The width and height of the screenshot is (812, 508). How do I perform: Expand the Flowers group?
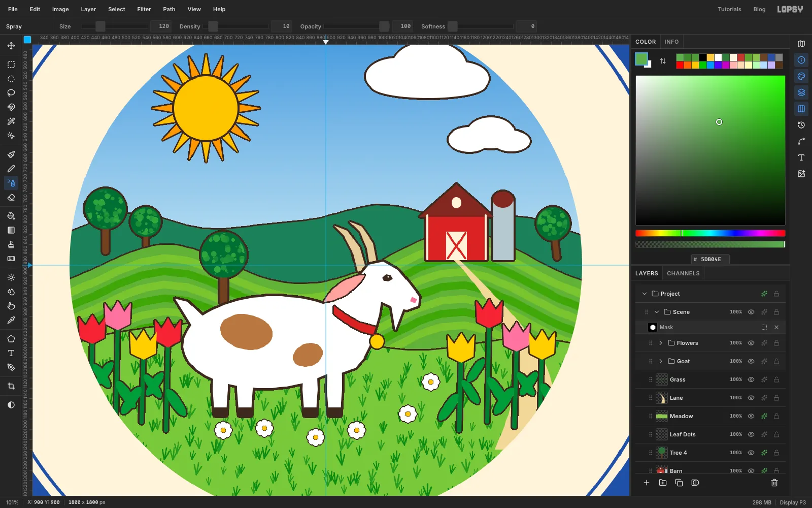pos(661,343)
